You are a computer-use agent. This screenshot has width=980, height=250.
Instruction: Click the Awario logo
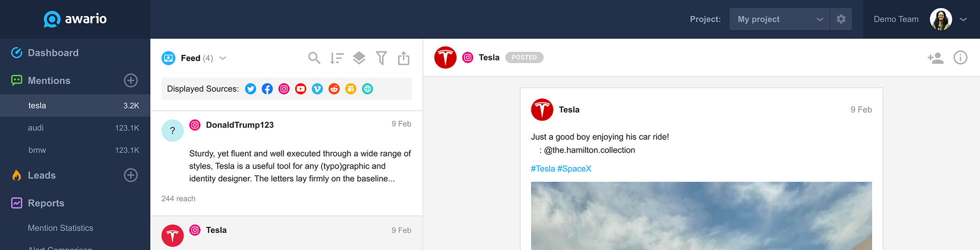point(75,19)
